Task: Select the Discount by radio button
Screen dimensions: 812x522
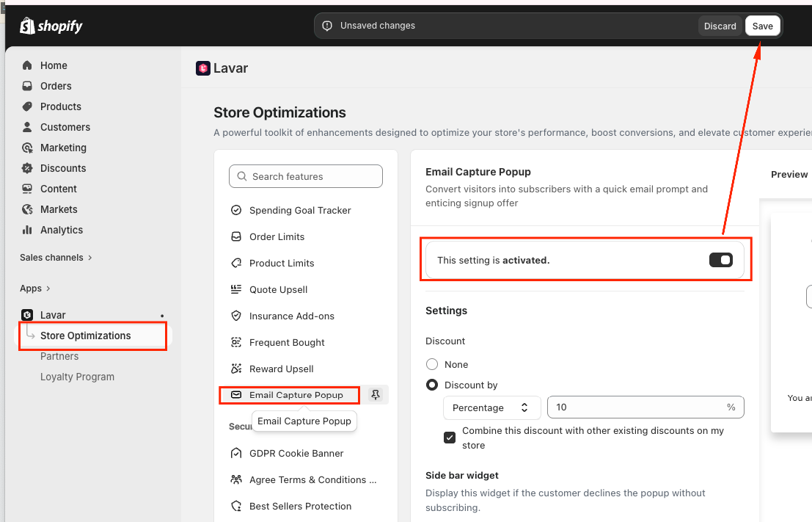Action: click(432, 385)
